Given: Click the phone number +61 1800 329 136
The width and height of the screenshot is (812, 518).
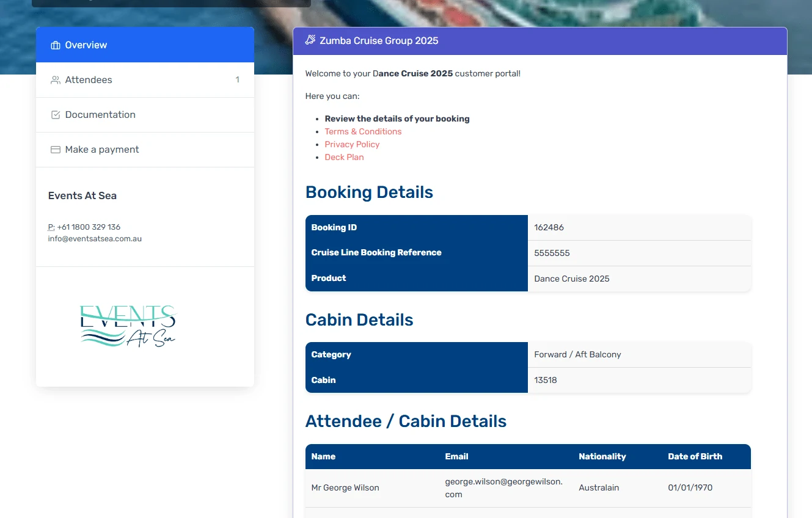Looking at the screenshot, I should pos(89,227).
